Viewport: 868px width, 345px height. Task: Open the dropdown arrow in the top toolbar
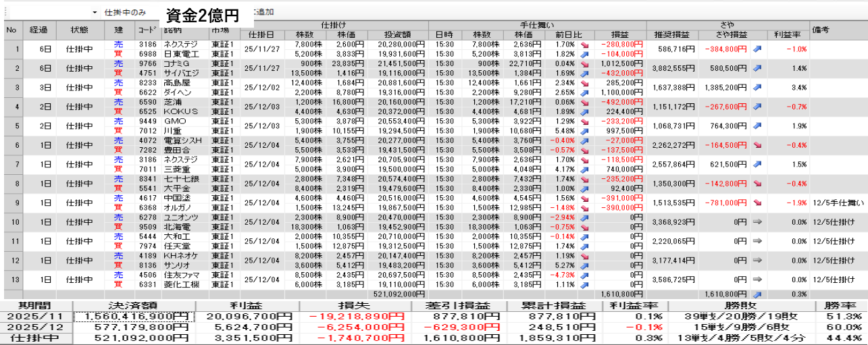tap(95, 13)
